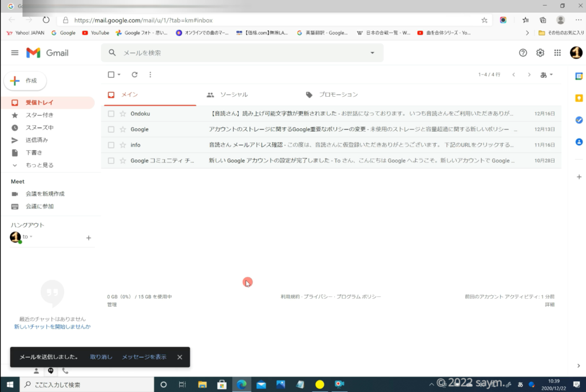Open the Gmail main menu hamburger icon
The width and height of the screenshot is (586, 392).
tap(15, 53)
